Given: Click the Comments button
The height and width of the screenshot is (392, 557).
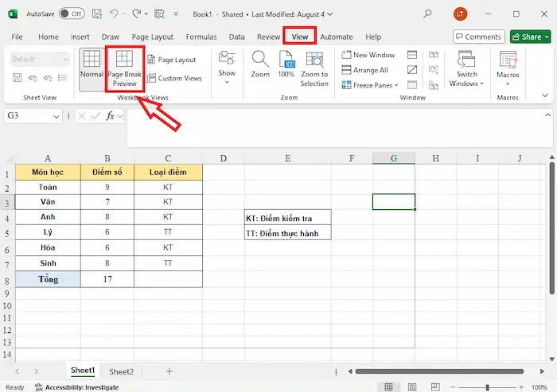Looking at the screenshot, I should coord(479,37).
